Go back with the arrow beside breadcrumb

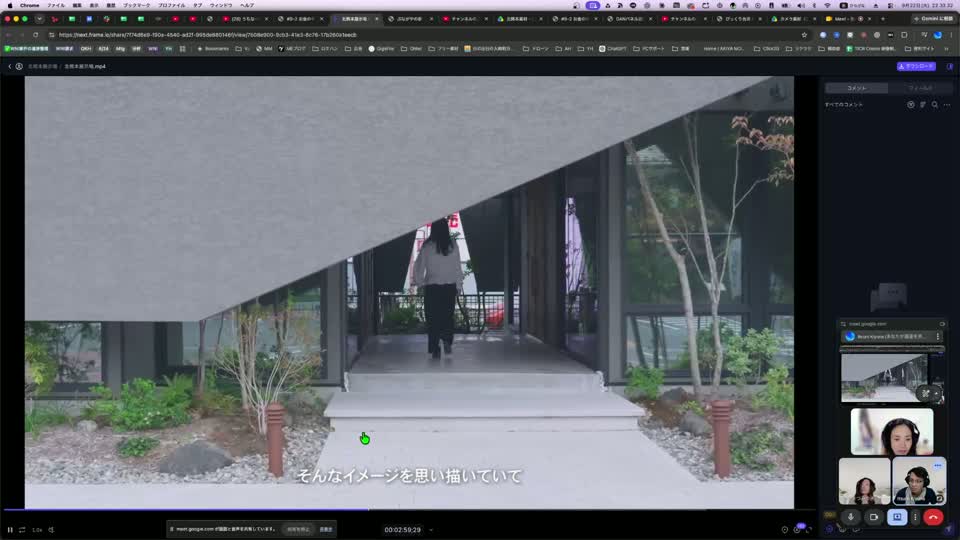9,66
